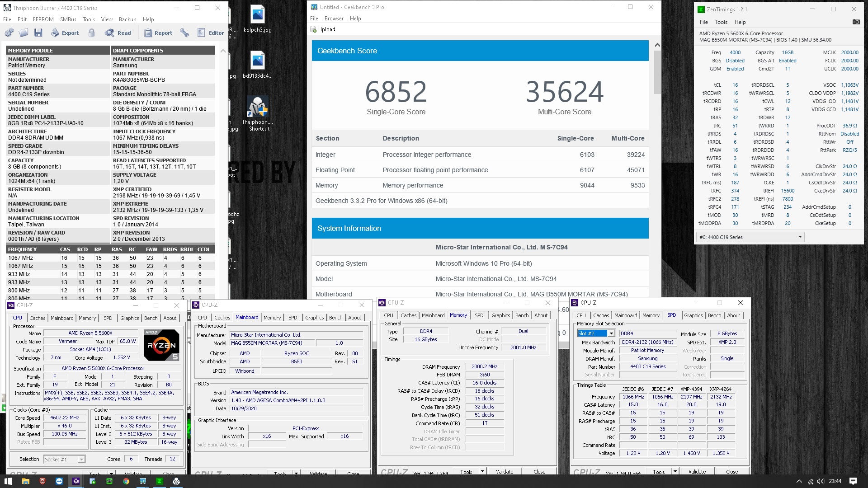Expand the ZenTimings module selector dropdown

tap(800, 237)
